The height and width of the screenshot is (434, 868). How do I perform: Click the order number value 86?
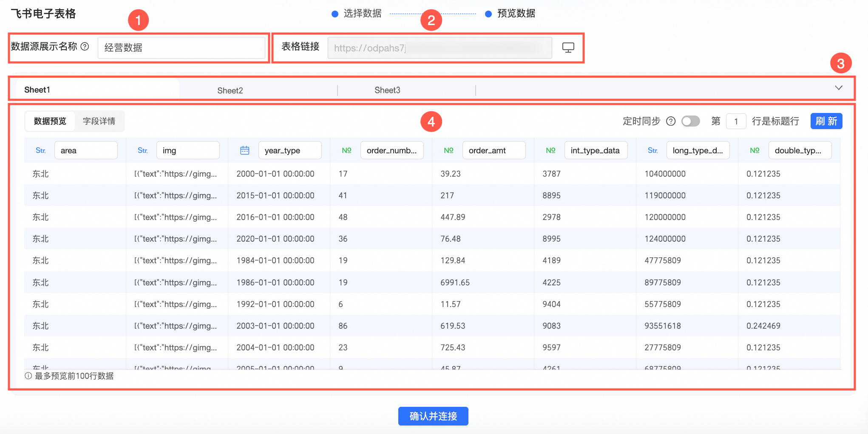pos(343,326)
